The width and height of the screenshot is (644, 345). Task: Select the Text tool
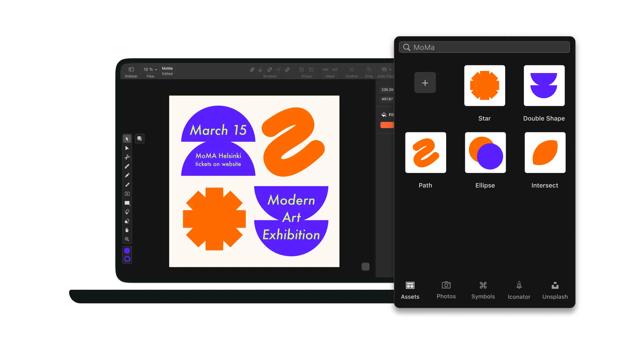(127, 194)
